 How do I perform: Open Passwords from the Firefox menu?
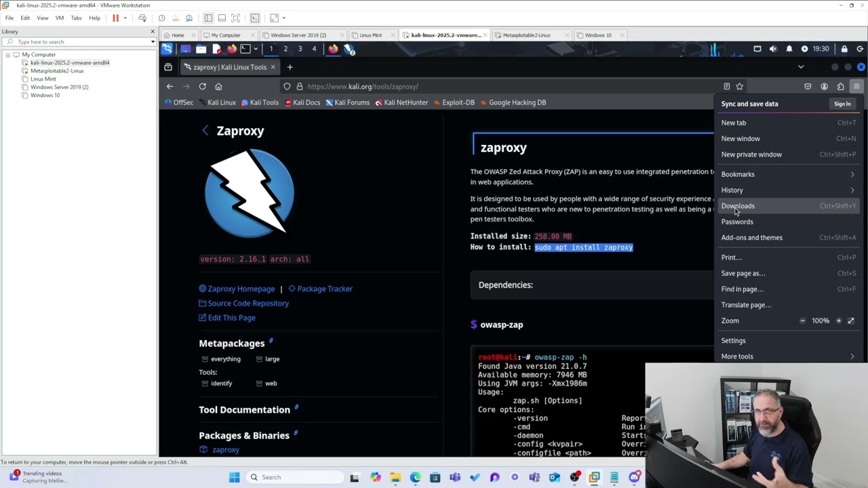coord(788,222)
